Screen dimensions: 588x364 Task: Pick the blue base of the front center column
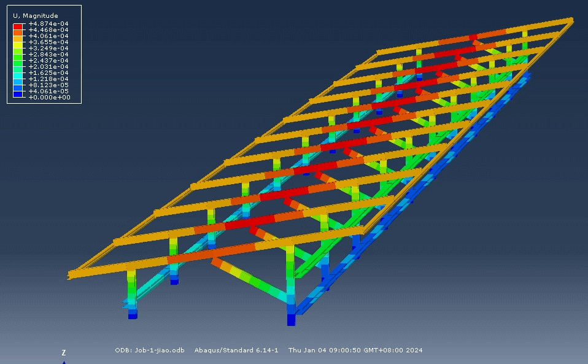[291, 319]
